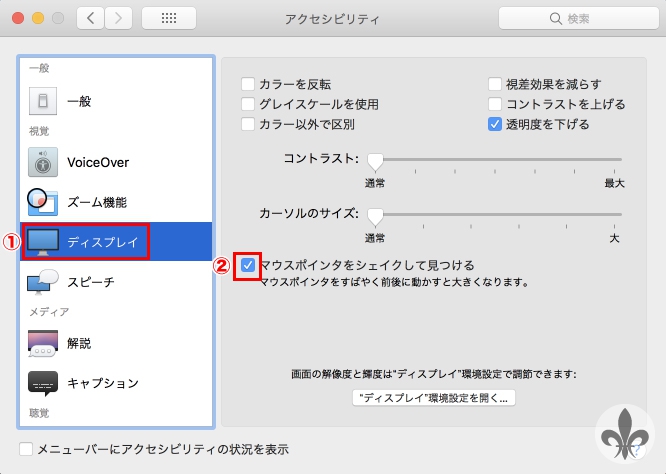Focus the 検索 search field
This screenshot has width=666, height=474.
click(x=579, y=18)
